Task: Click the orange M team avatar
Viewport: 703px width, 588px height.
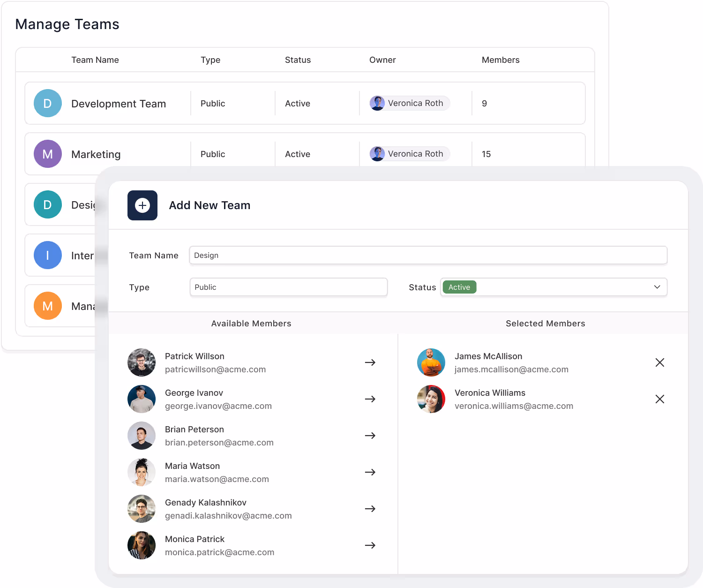Action: click(48, 306)
